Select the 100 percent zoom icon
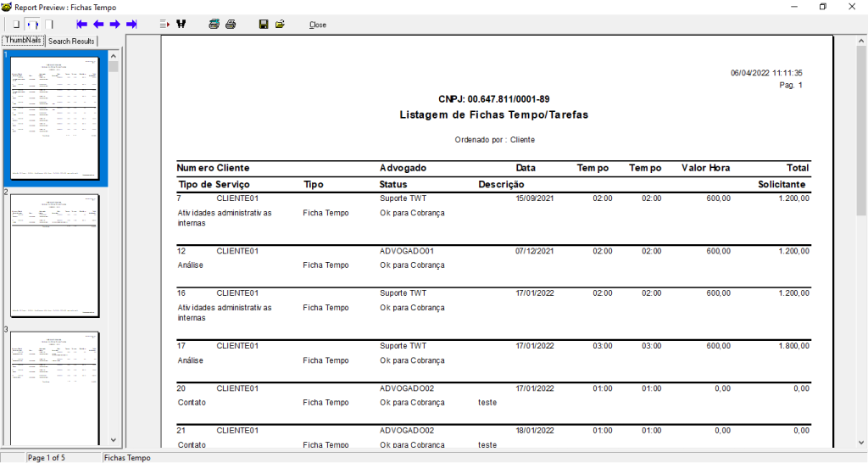868x463 pixels. 49,25
